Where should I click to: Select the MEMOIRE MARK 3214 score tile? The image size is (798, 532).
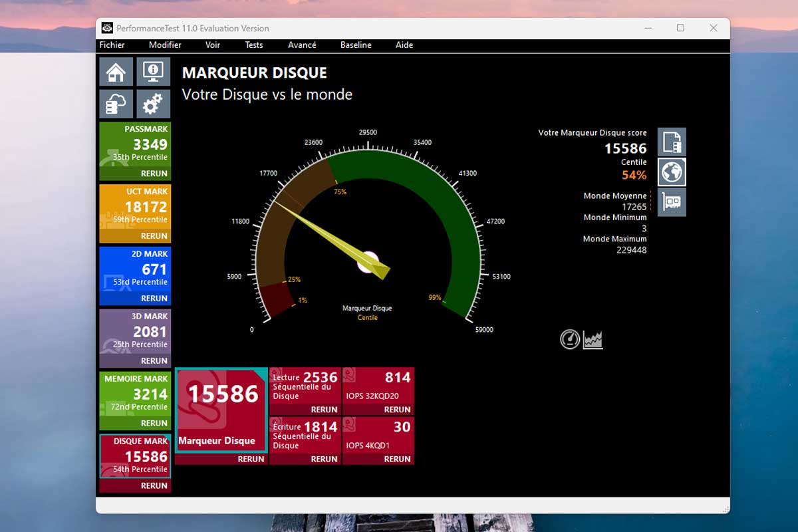[x=135, y=394]
